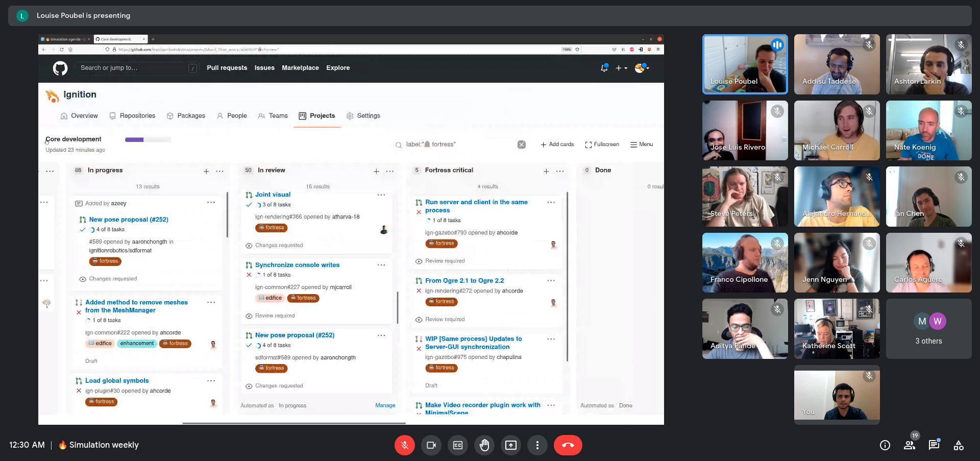
Task: Switch to the Packages tab
Action: [186, 116]
